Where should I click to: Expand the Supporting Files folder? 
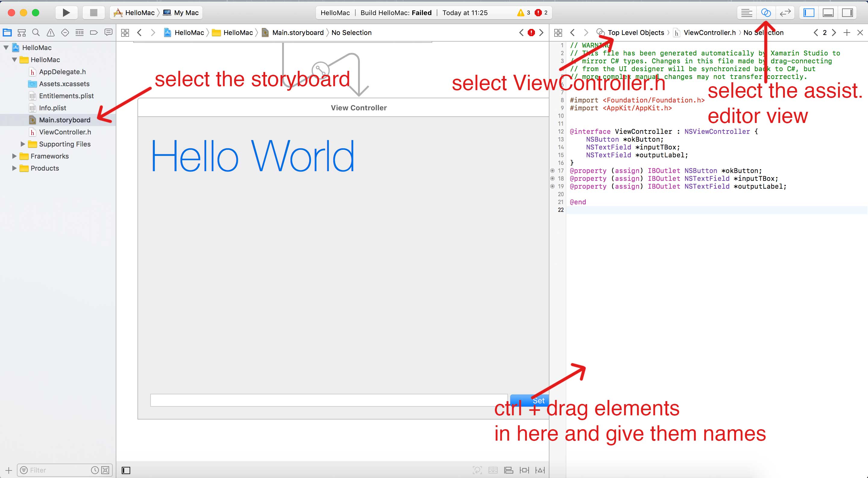pyautogui.click(x=23, y=144)
